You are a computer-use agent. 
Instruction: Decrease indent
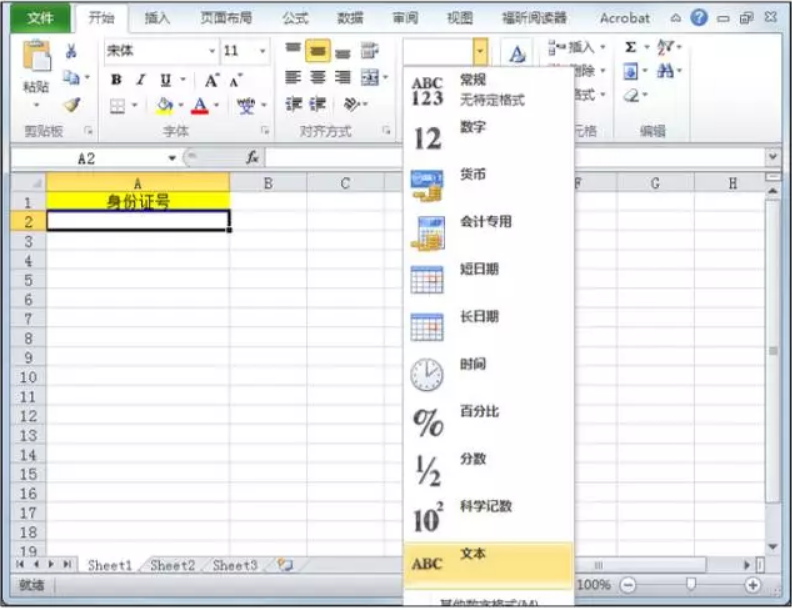[x=293, y=104]
